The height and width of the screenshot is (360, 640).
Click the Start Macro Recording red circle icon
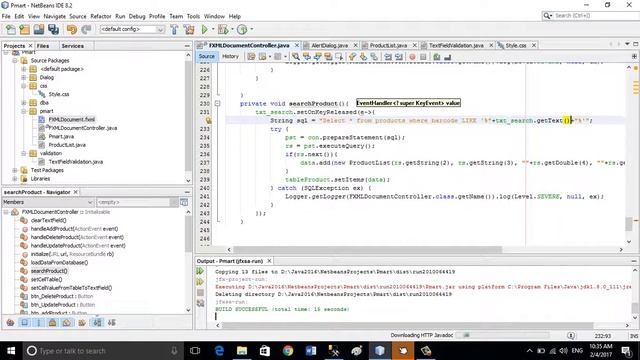point(412,57)
